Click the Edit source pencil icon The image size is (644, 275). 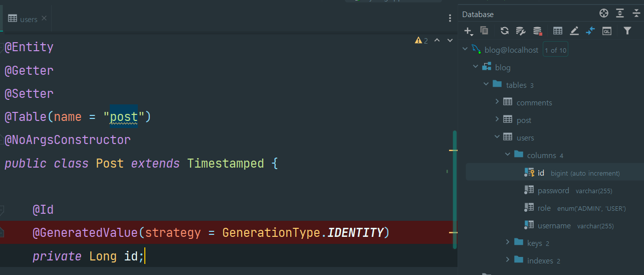(x=574, y=31)
